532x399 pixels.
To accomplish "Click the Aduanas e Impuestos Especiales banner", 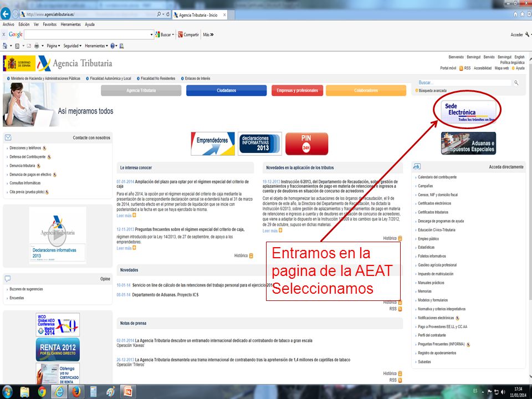I will coord(469,143).
